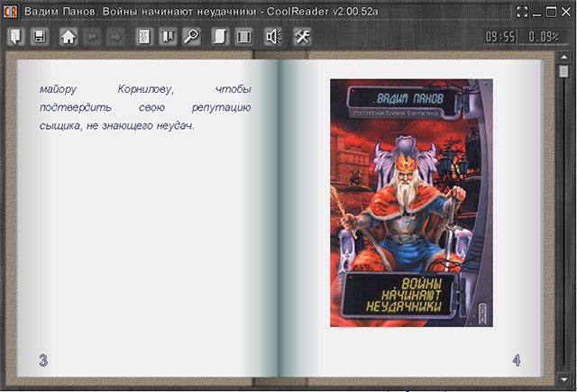Viewport: 577px width, 392px height.
Task: Go to the home page icon
Action: pyautogui.click(x=69, y=36)
